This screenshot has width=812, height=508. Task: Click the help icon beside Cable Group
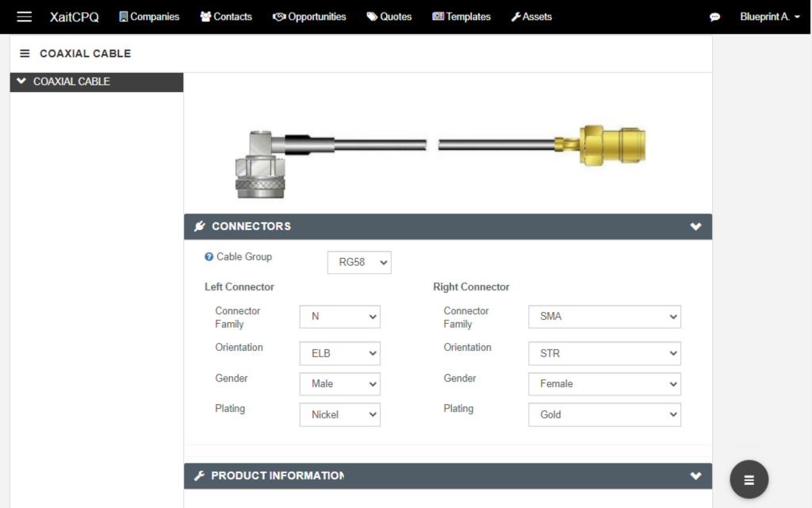(x=208, y=256)
